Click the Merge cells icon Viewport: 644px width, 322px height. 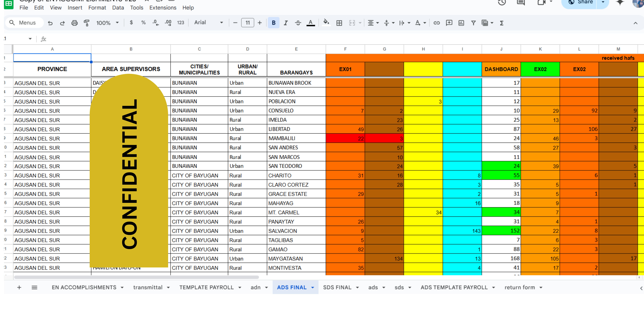(352, 23)
